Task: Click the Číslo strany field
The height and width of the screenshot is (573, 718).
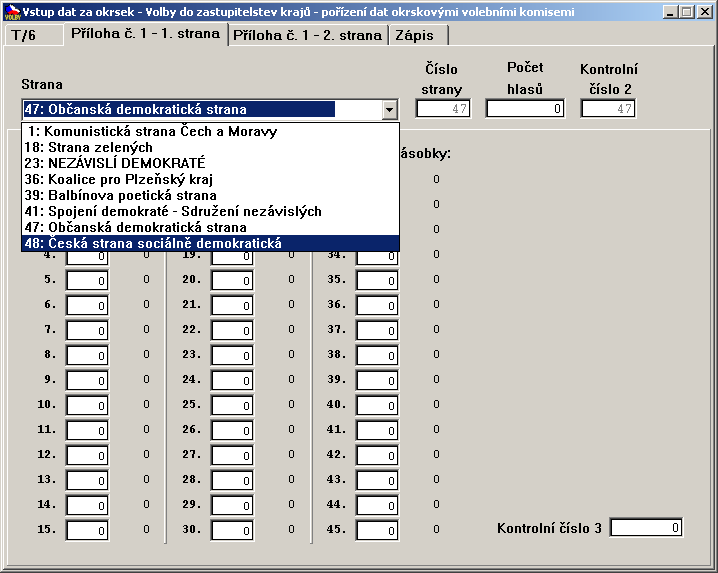Action: pyautogui.click(x=443, y=109)
